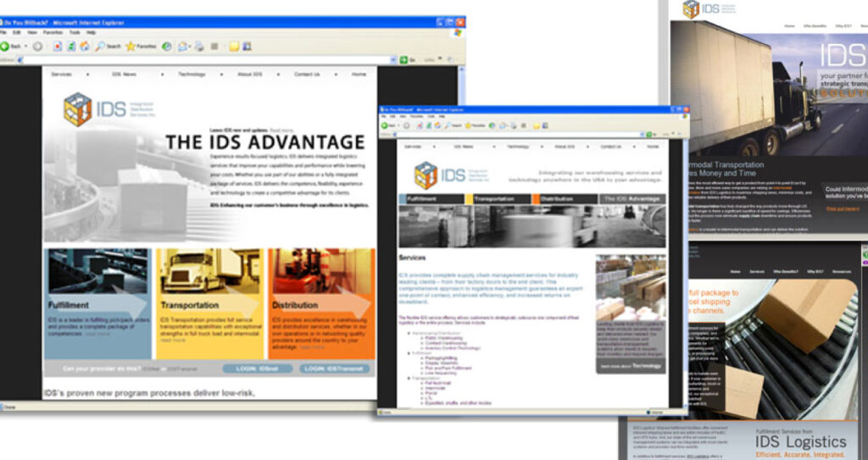Click Home icon in small middle IE toolbar

tap(437, 125)
